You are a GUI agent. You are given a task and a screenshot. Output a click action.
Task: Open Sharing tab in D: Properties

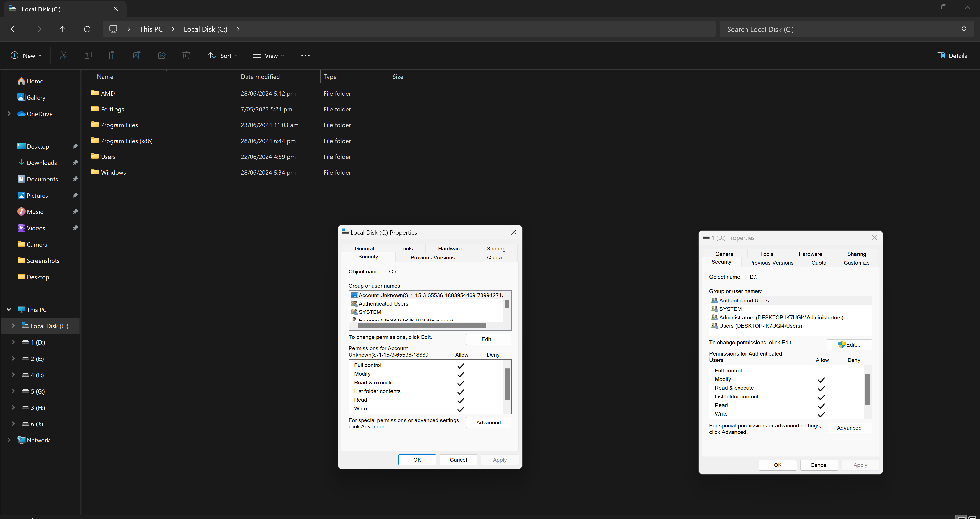(856, 254)
